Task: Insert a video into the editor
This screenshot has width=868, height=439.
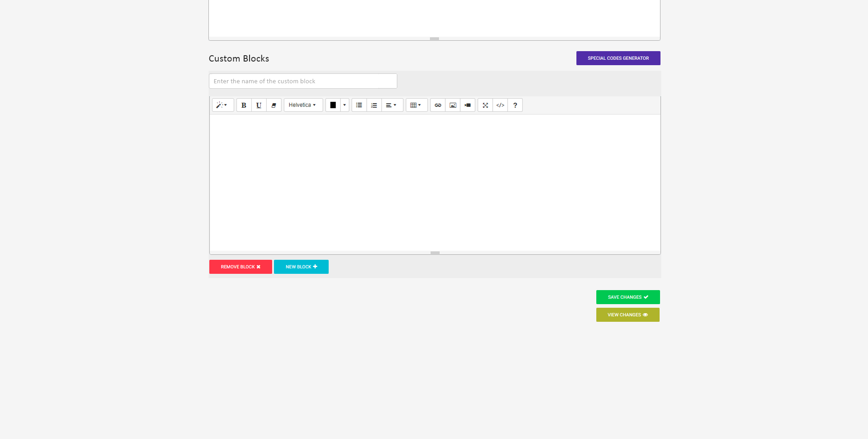Action: 467,105
